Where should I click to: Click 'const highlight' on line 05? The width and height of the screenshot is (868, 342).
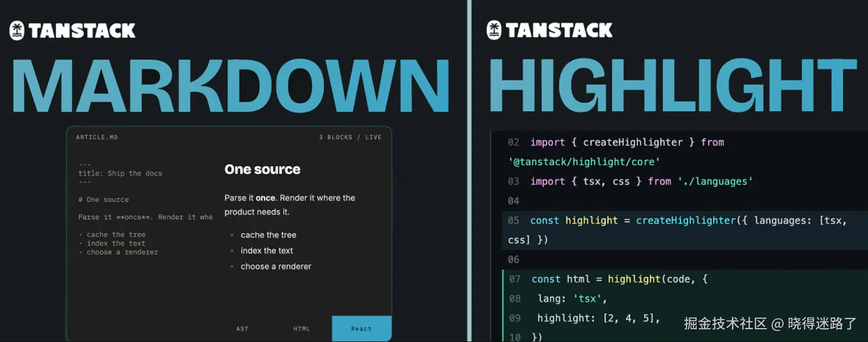click(574, 220)
